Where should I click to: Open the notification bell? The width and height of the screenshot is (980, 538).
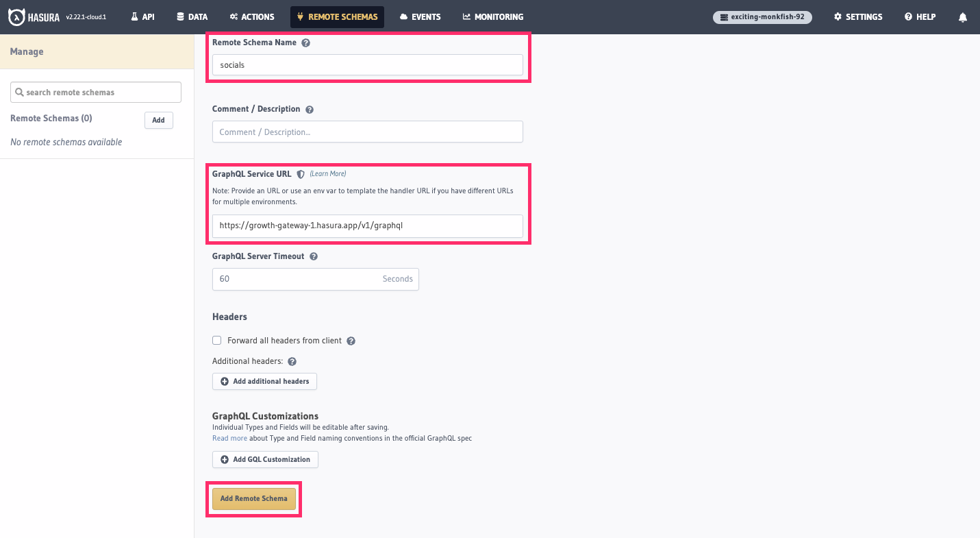click(x=963, y=16)
